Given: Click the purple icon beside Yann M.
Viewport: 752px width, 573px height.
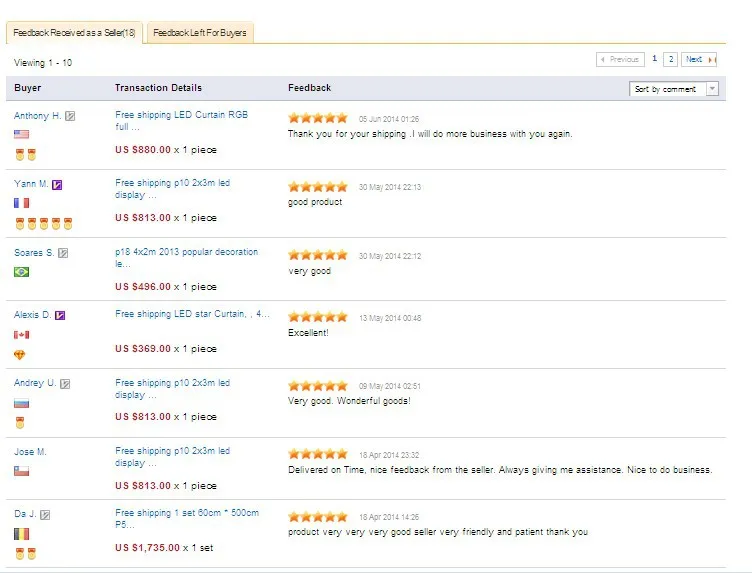Looking at the screenshot, I should tap(57, 185).
